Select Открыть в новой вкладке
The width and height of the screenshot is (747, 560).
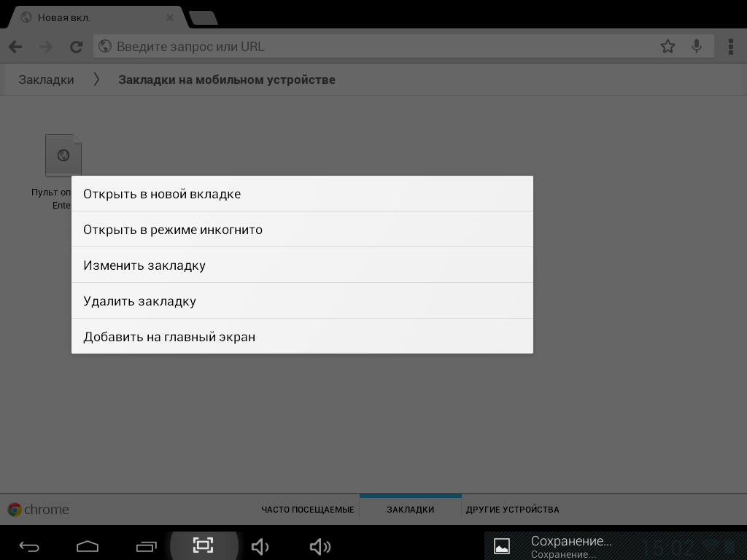(x=302, y=194)
